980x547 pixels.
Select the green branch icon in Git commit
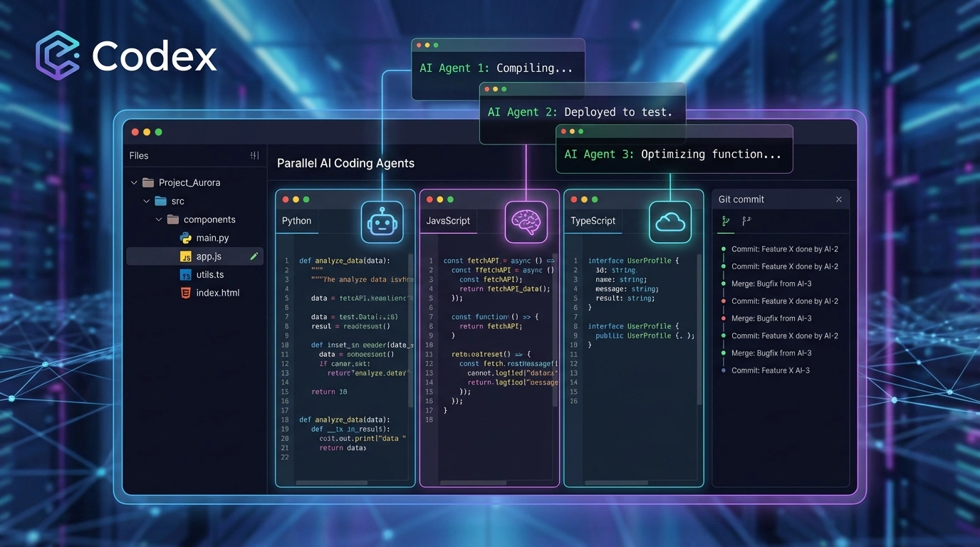[x=726, y=221]
